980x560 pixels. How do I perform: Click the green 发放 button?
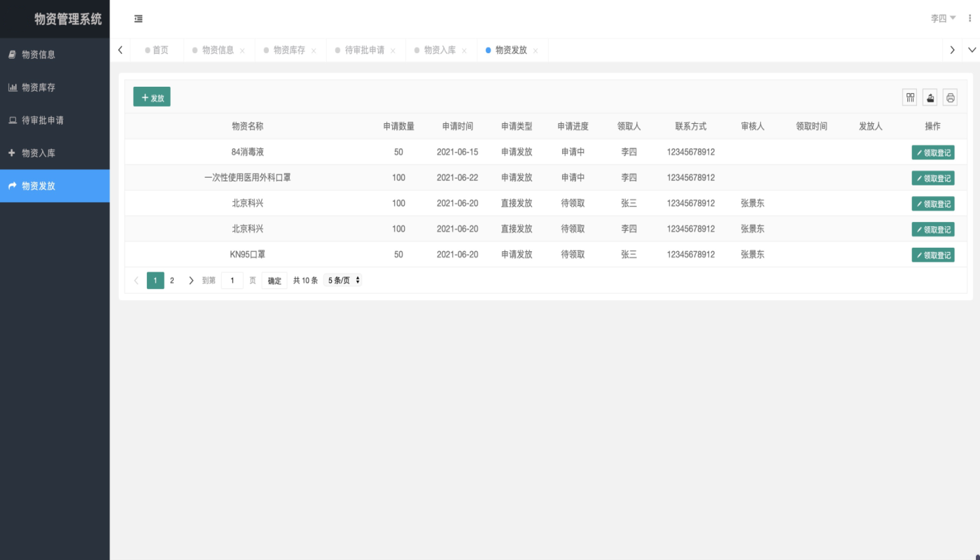(x=152, y=97)
